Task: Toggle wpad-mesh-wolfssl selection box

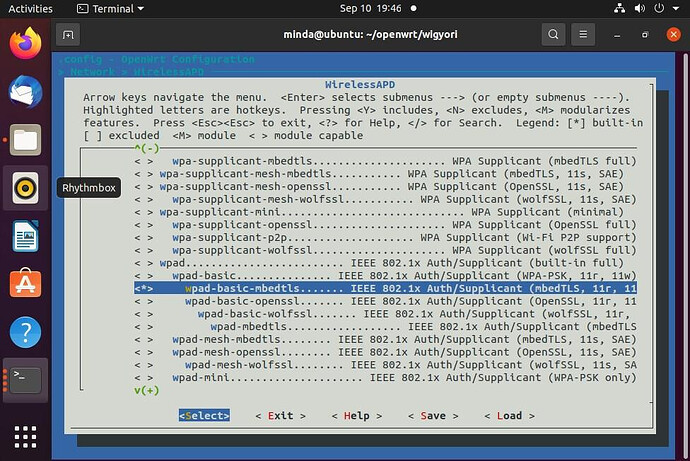Action: coord(144,365)
